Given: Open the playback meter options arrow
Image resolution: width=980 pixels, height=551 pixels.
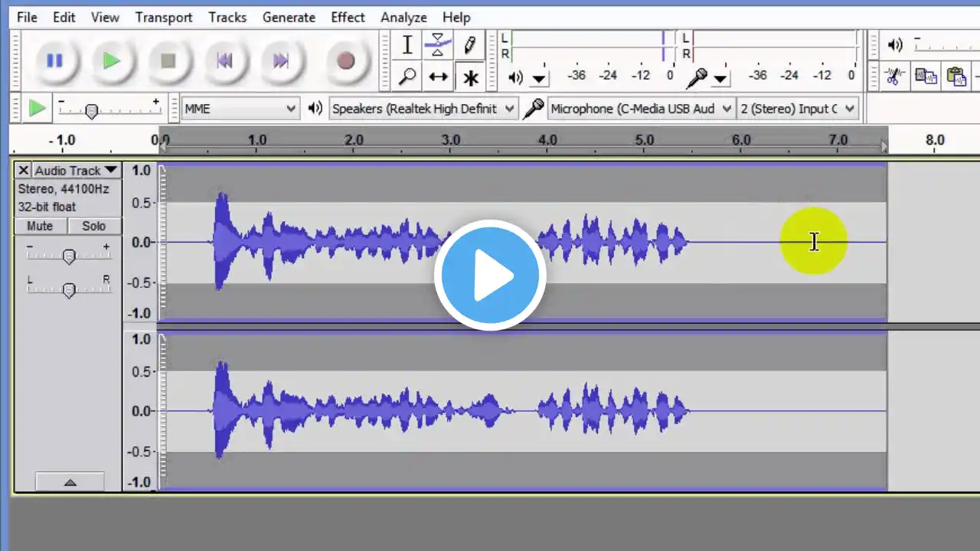Looking at the screenshot, I should pyautogui.click(x=539, y=78).
